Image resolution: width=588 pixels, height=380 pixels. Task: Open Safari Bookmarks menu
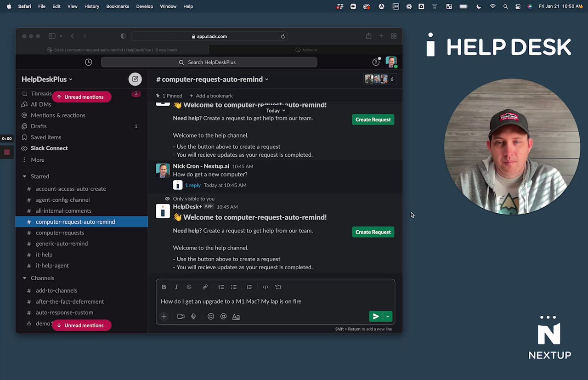pyautogui.click(x=118, y=6)
